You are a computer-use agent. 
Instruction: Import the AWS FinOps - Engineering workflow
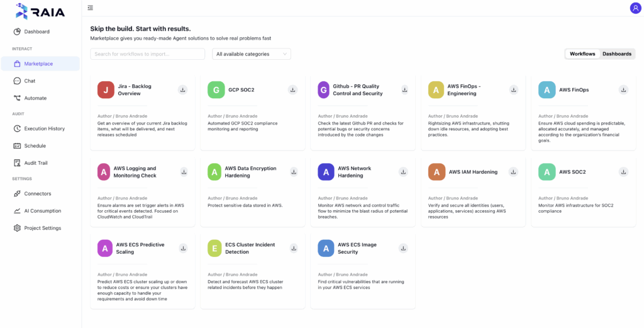tap(514, 89)
